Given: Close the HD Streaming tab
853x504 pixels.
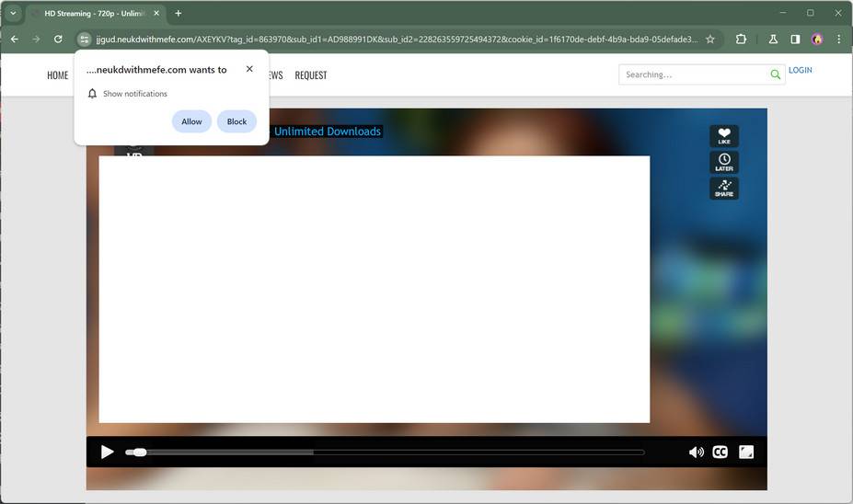Looking at the screenshot, I should click(x=156, y=13).
